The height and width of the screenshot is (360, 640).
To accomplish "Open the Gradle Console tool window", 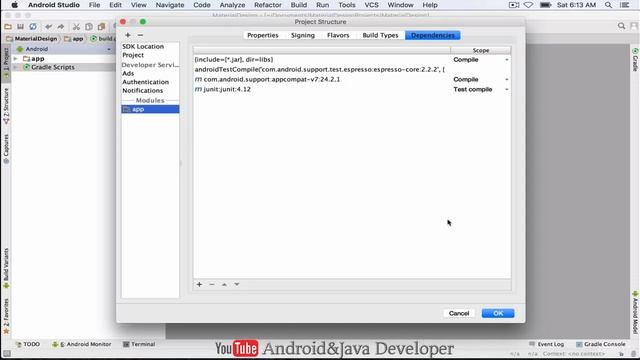I will pos(600,344).
